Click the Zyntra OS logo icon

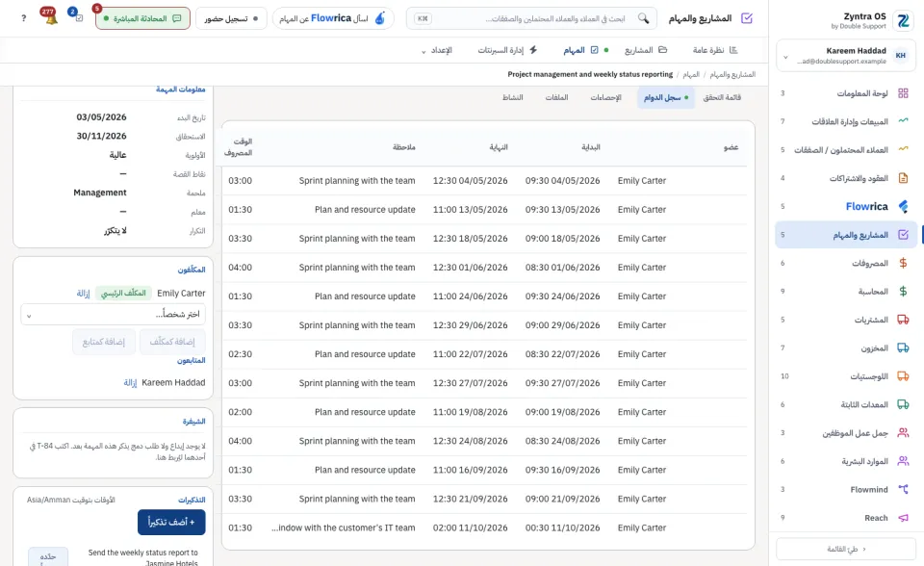[x=903, y=20]
